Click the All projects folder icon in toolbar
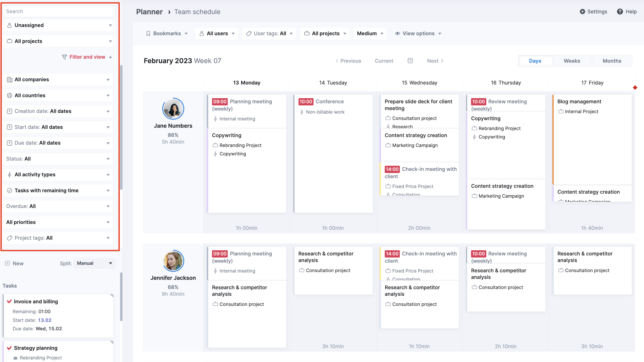This screenshot has height=362, width=644. 306,33
